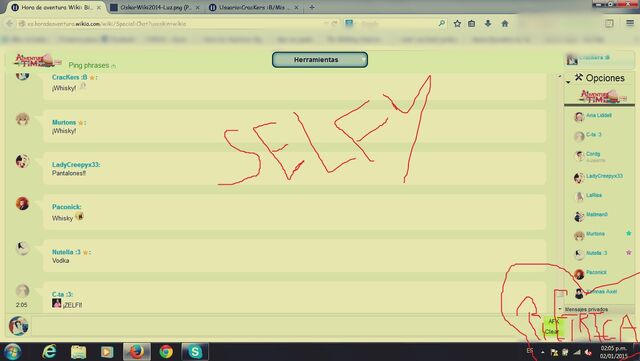The height and width of the screenshot is (361, 640).
Task: Open a new browser tab
Action: [x=312, y=7]
